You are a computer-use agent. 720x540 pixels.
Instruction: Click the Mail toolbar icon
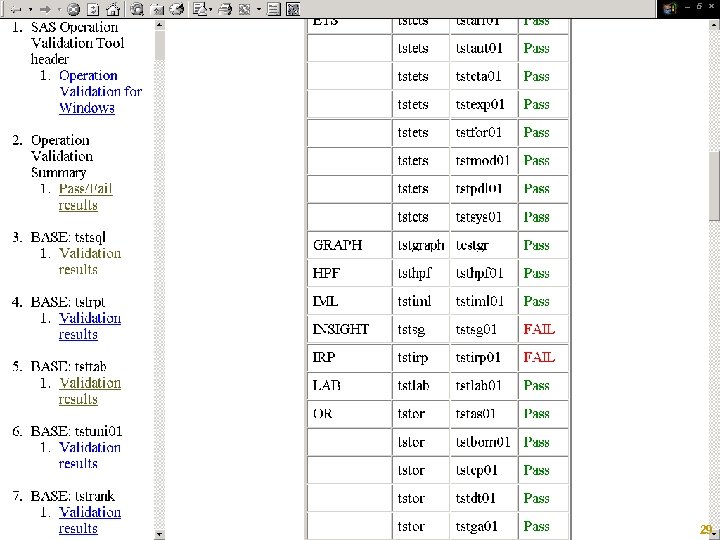point(200,9)
